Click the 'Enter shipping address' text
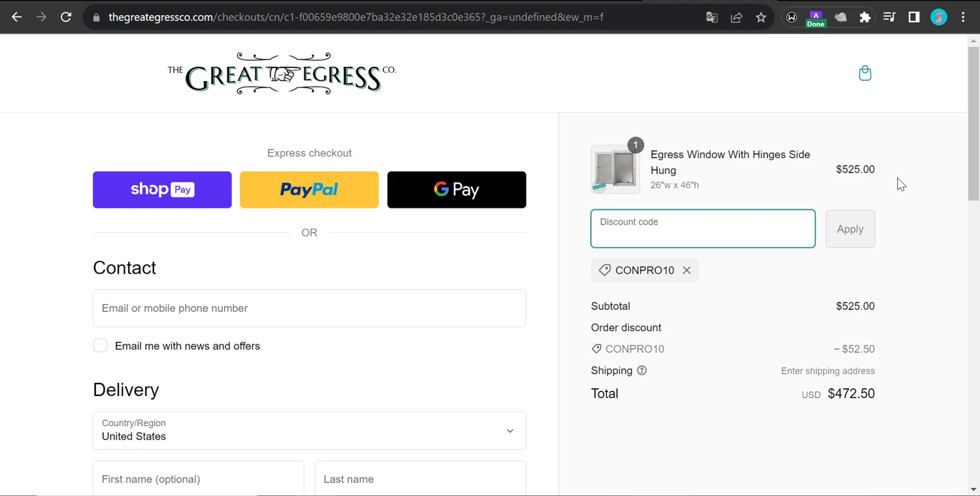Image resolution: width=980 pixels, height=496 pixels. pyautogui.click(x=828, y=371)
